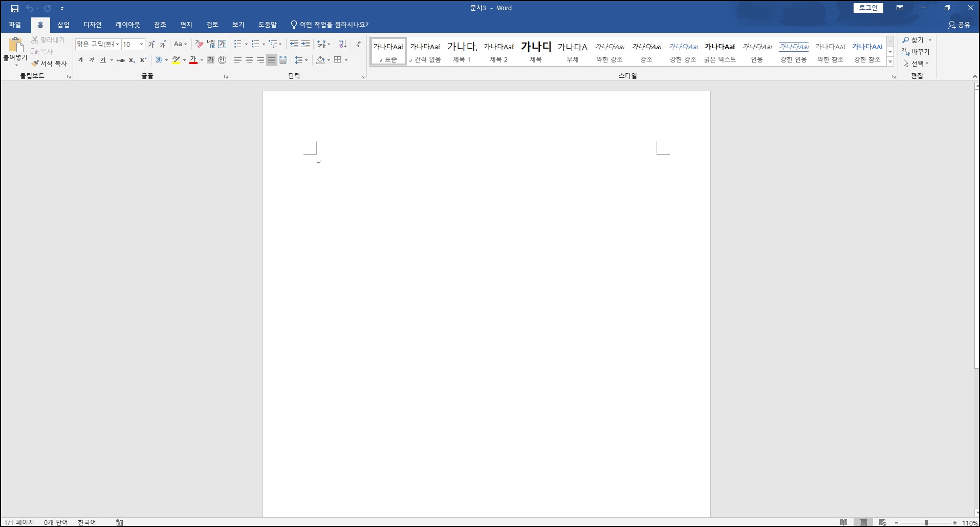Image resolution: width=980 pixels, height=527 pixels.
Task: Toggle superscript formatting
Action: point(143,60)
